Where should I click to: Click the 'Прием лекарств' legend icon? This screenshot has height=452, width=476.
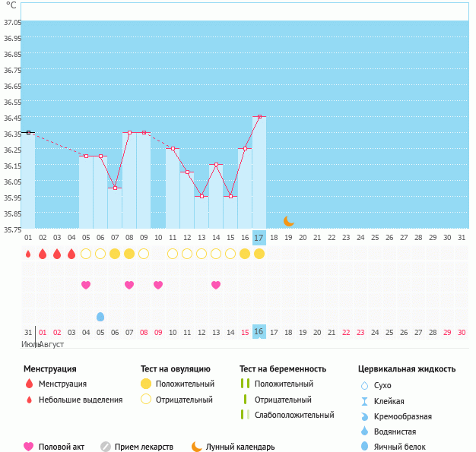point(106,447)
